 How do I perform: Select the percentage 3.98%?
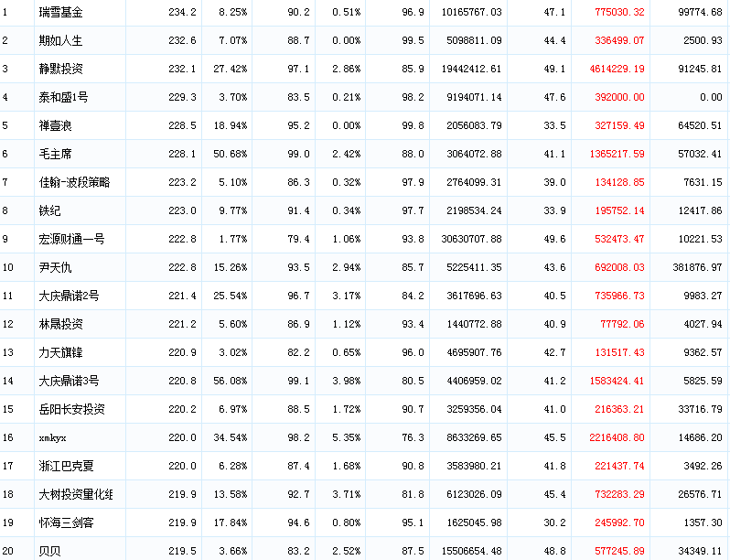(347, 382)
